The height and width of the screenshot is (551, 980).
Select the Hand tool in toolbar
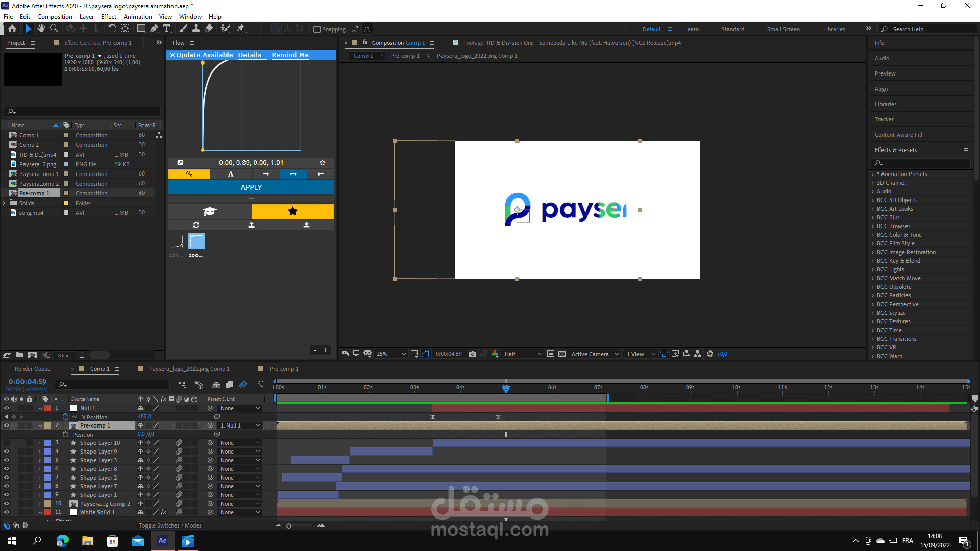coord(41,29)
